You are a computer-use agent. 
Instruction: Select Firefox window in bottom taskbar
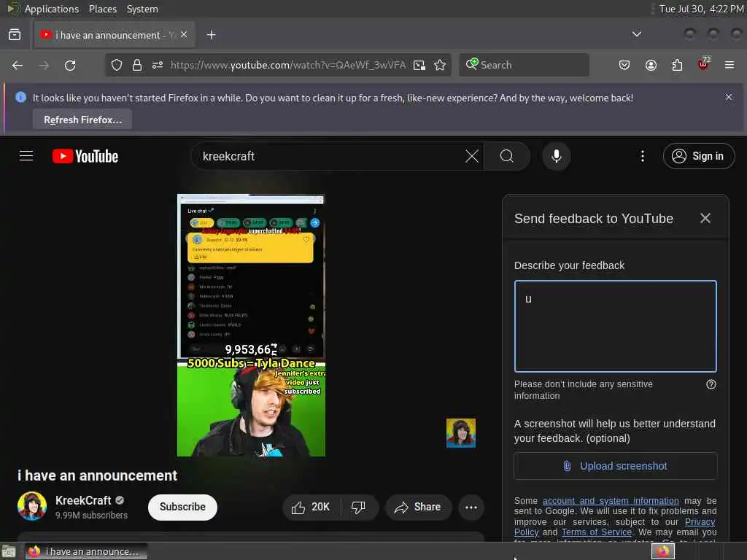click(x=86, y=551)
